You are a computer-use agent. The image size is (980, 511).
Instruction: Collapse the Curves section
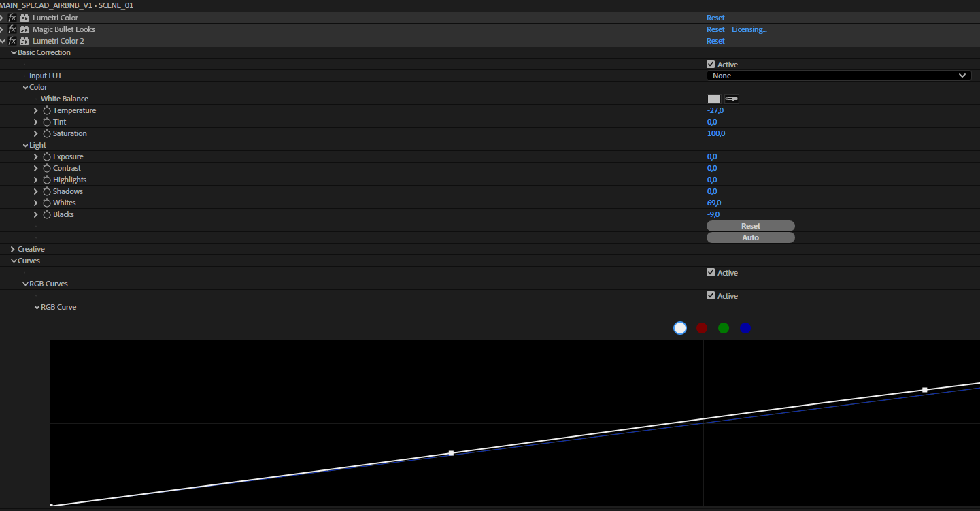pos(14,261)
